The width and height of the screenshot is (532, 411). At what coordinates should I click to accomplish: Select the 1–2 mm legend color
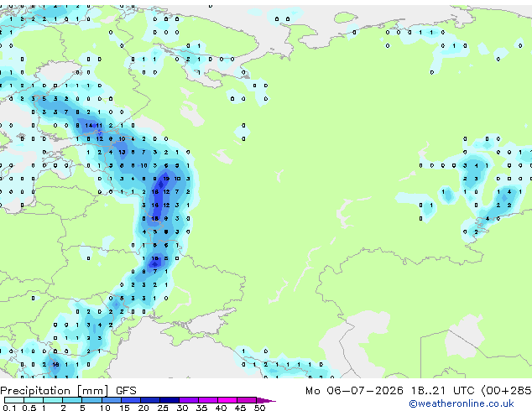(x=53, y=400)
